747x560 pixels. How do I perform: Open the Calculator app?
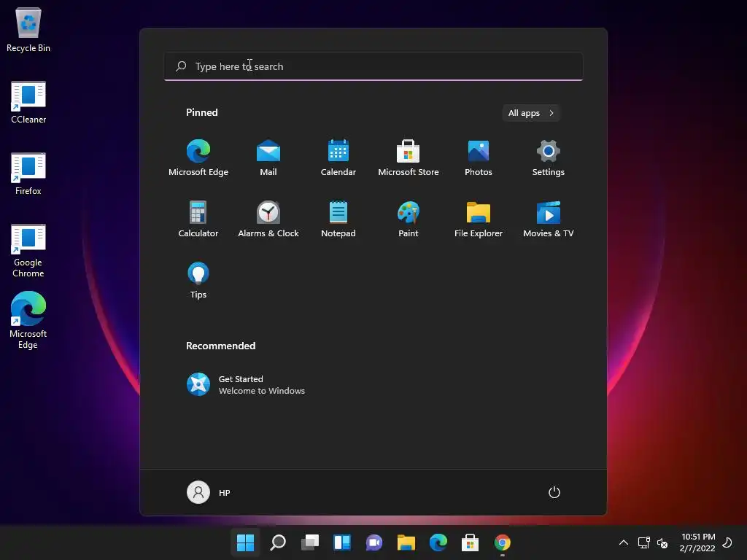tap(198, 219)
